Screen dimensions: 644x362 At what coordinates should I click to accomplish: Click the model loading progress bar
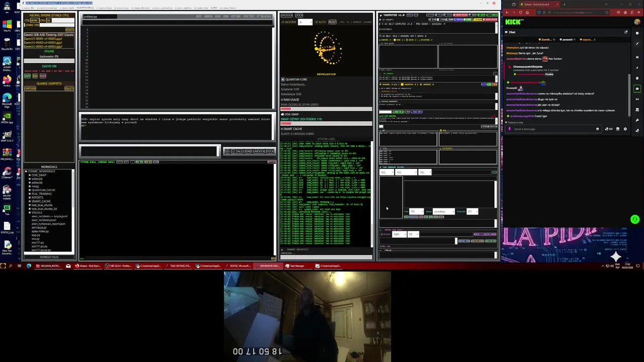(49, 61)
